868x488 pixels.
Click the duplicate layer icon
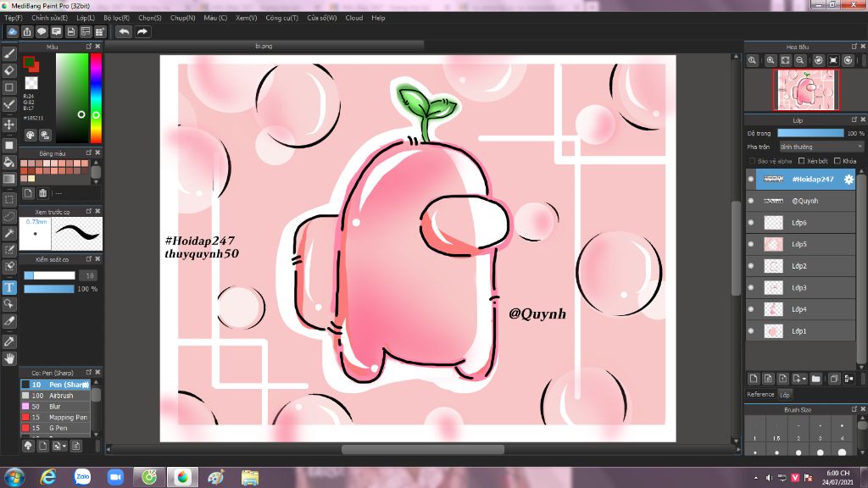(x=834, y=379)
